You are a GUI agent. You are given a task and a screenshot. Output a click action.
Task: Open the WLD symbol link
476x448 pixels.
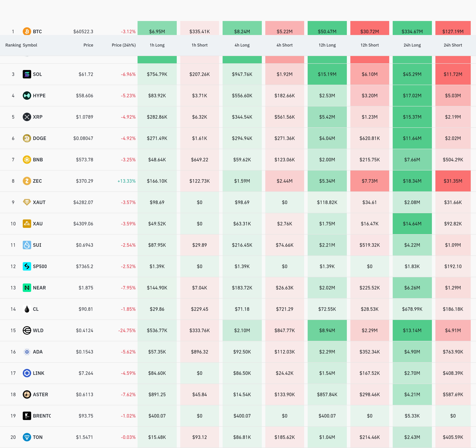tap(38, 330)
